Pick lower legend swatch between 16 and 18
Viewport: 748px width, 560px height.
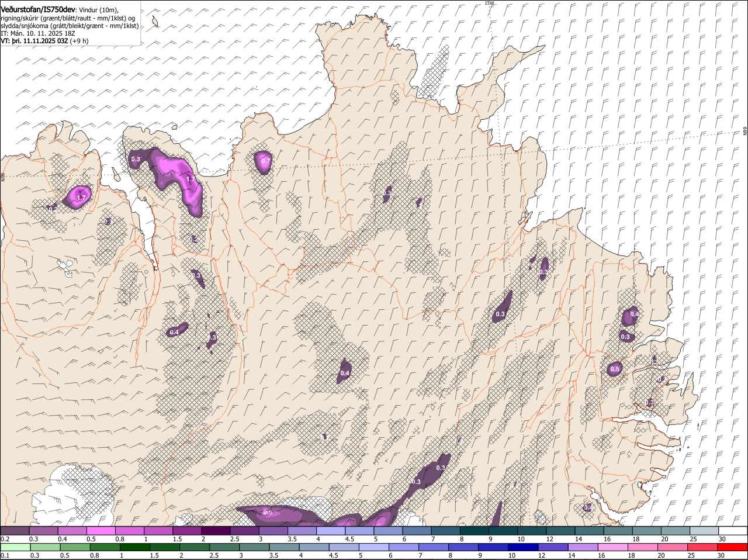coord(614,547)
